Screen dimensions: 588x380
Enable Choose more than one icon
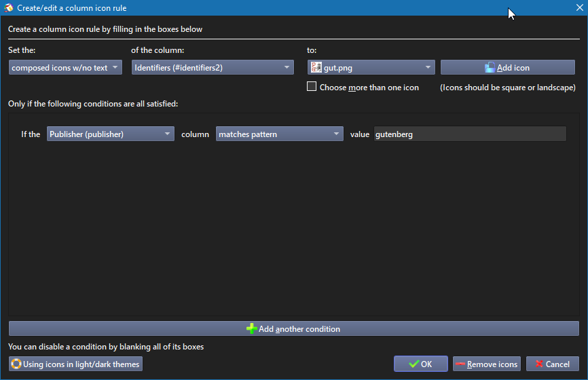pos(312,87)
